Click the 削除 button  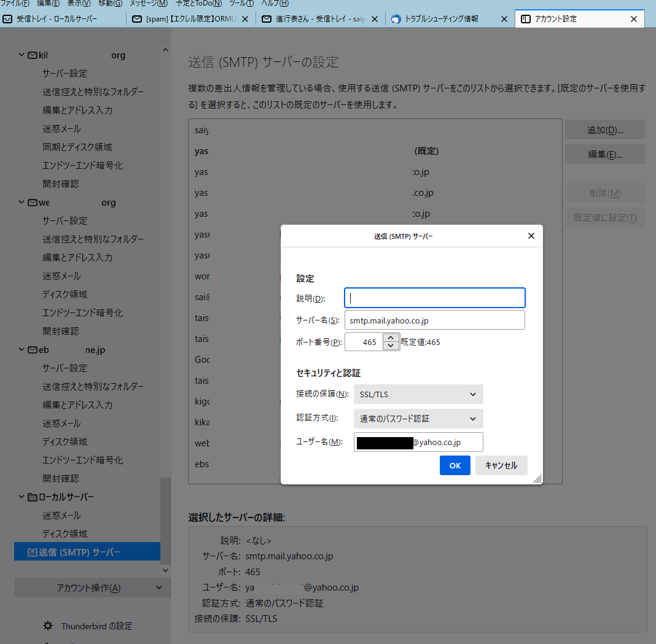[x=604, y=193]
